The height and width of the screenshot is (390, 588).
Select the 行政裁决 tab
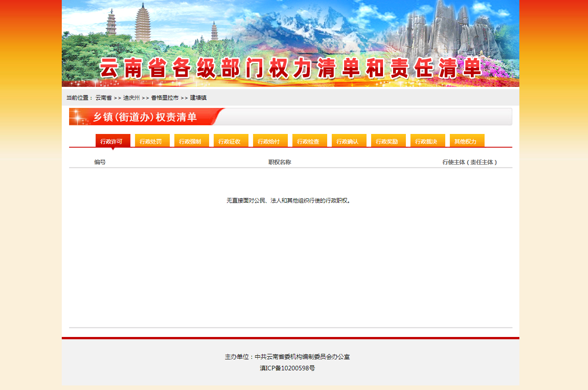pyautogui.click(x=427, y=141)
